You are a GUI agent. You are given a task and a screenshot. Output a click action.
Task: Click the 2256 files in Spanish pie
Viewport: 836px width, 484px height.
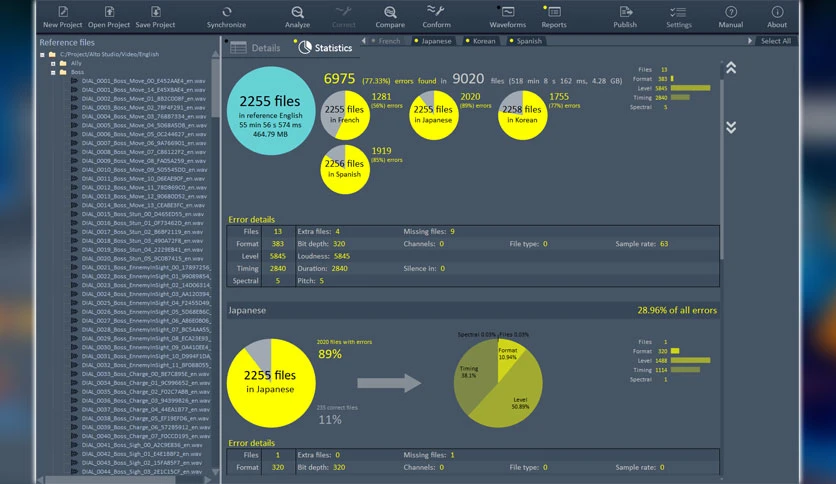click(x=345, y=170)
